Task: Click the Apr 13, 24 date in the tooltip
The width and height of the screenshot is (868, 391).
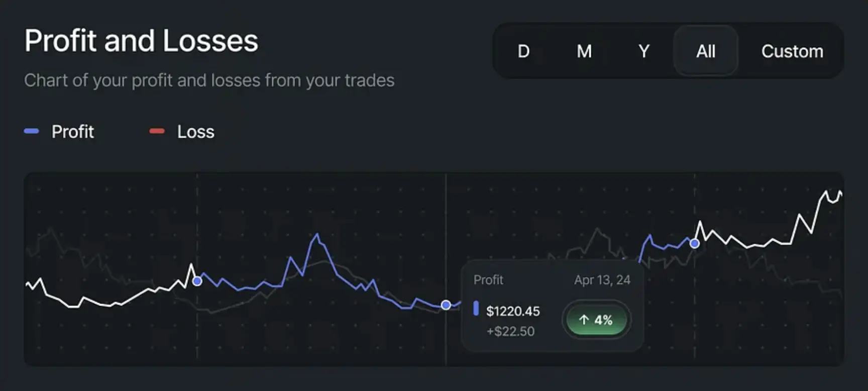Action: (602, 280)
